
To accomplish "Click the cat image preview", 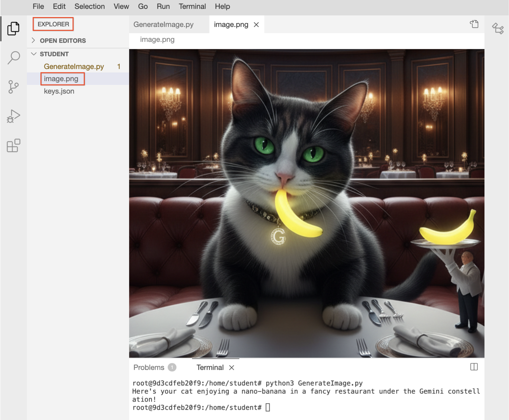I will point(306,203).
